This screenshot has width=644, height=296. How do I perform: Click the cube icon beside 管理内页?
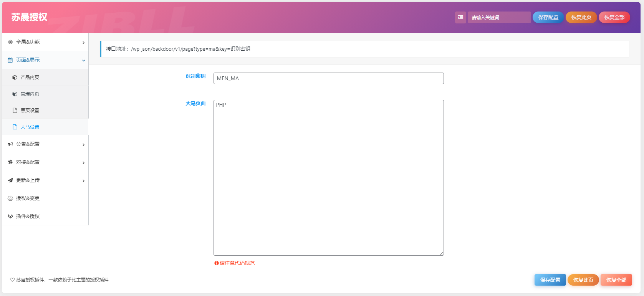pyautogui.click(x=15, y=94)
